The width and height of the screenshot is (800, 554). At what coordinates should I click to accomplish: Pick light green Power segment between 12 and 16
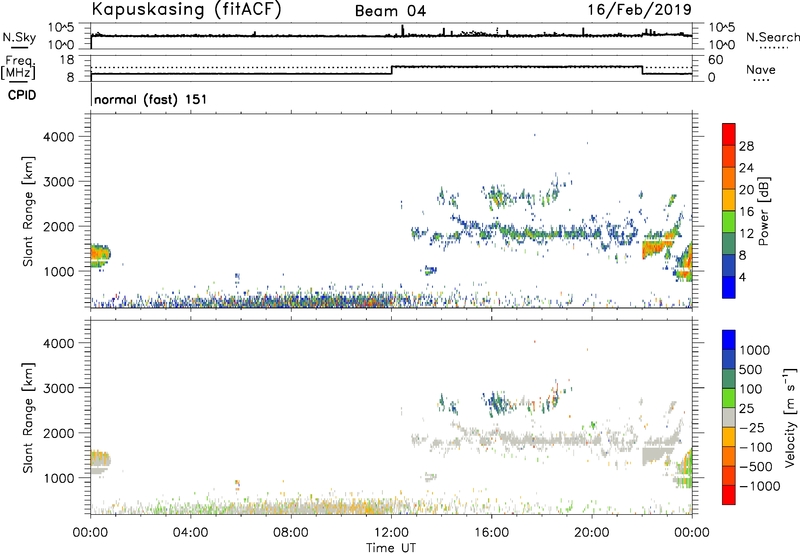(729, 222)
